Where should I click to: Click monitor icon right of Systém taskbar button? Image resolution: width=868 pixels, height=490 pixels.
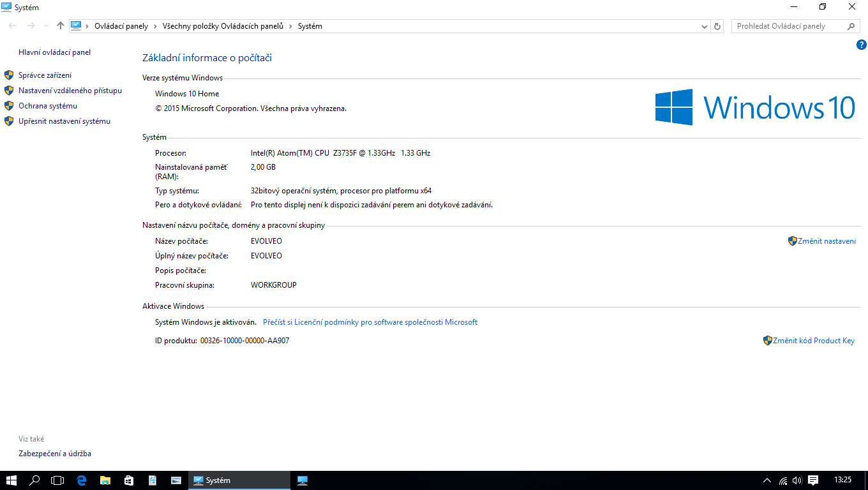[x=303, y=480]
